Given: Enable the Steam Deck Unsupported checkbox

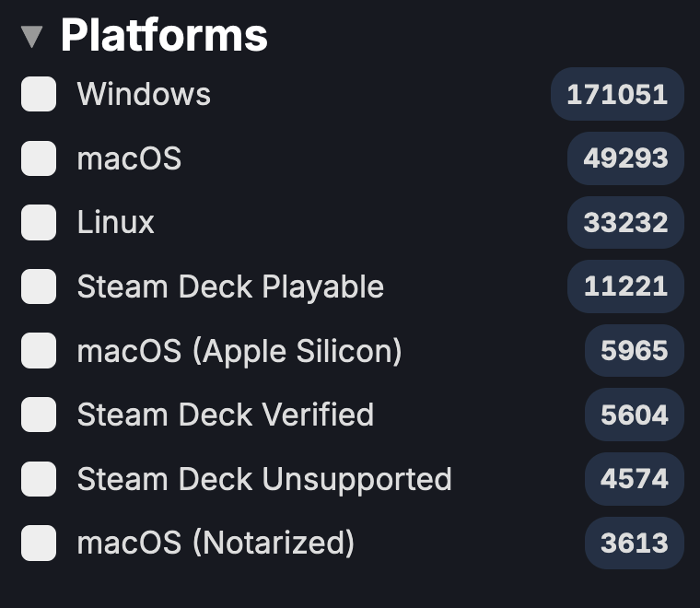Looking at the screenshot, I should [39, 479].
